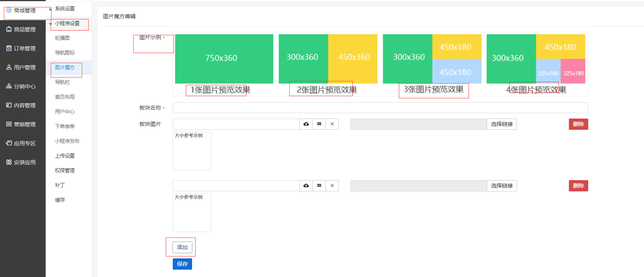644x277 pixels.
Task: Click the 订单管理 sidebar icon
Action: (9, 48)
